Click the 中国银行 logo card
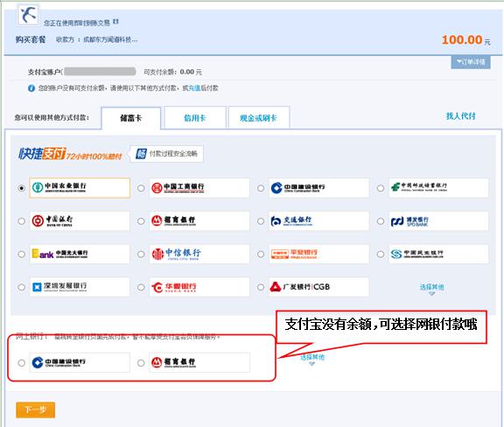 click(x=80, y=220)
